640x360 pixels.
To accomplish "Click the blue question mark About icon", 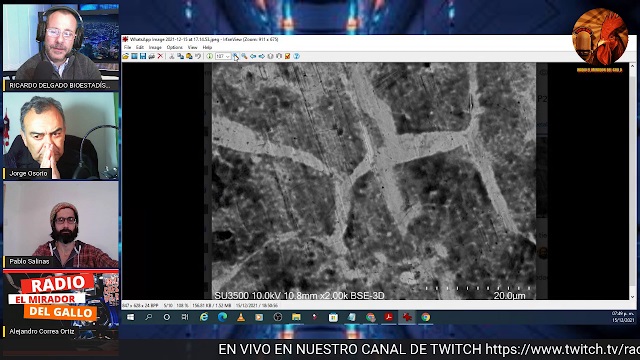I will tap(296, 56).
